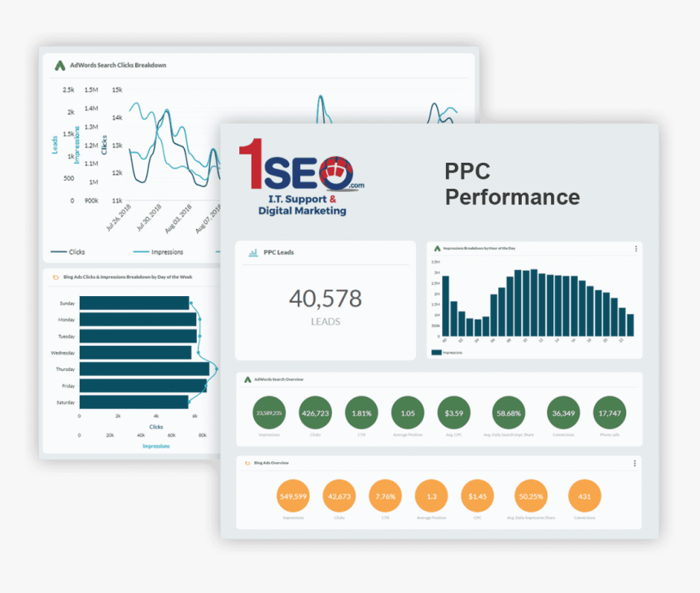The width and height of the screenshot is (700, 593).
Task: Toggle the Impressions legend under the hourly bar chart
Action: coord(447,352)
